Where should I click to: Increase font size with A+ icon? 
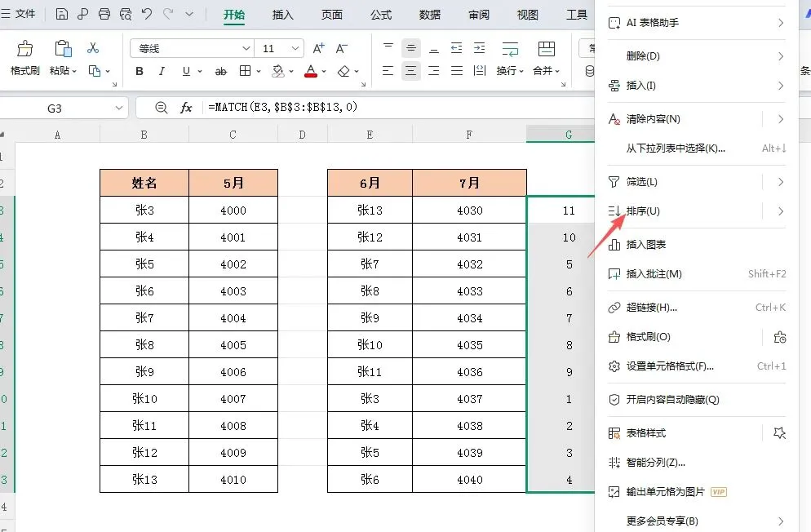[x=318, y=49]
